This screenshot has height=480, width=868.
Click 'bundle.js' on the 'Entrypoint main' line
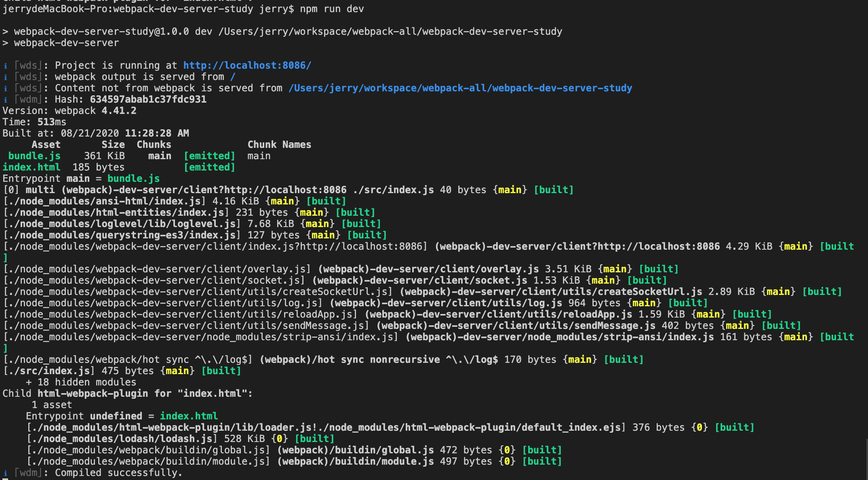(133, 179)
